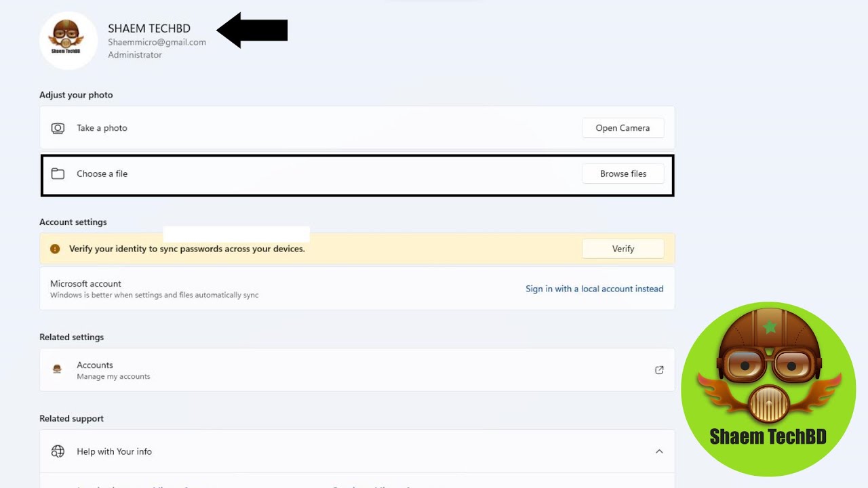Click the Manage my accounts subtitle
This screenshot has height=488, width=868.
pyautogui.click(x=113, y=377)
